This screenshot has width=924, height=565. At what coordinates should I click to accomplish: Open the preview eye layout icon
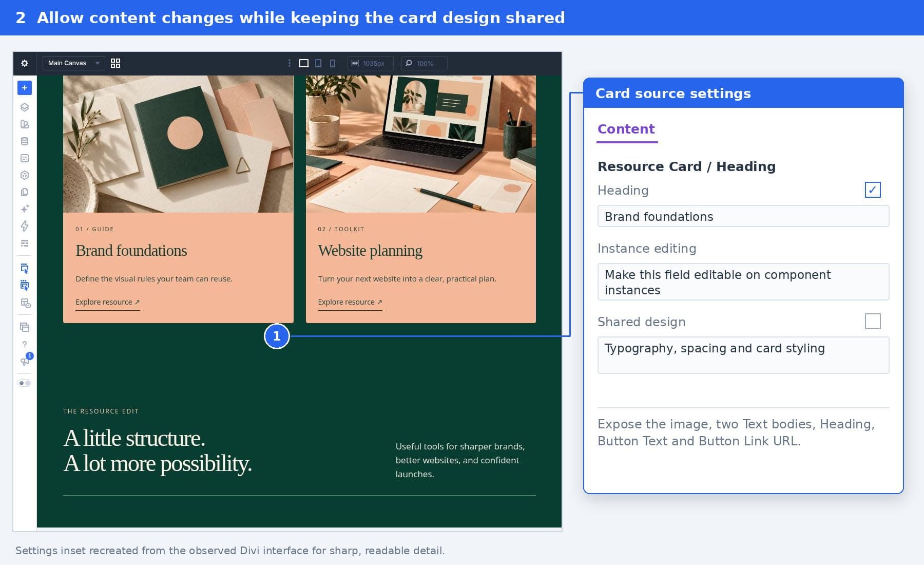click(x=25, y=303)
